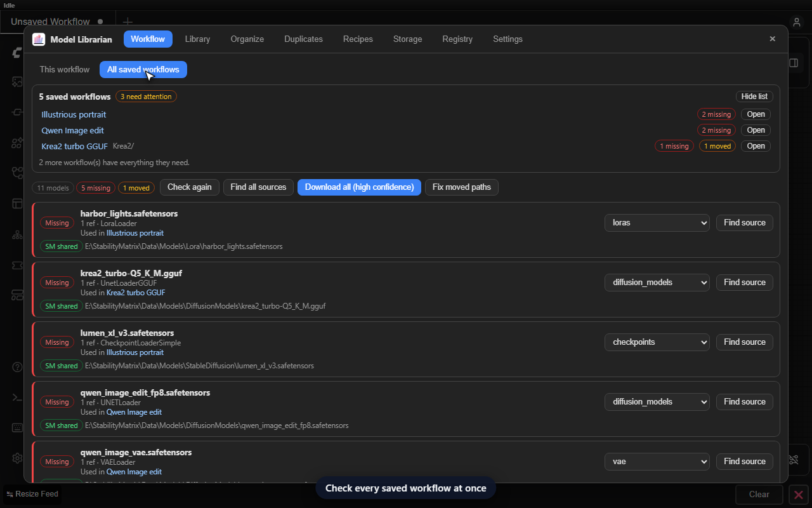Image resolution: width=812 pixels, height=508 pixels.
Task: Open the help question mark icon in the sidebar
Action: click(17, 367)
